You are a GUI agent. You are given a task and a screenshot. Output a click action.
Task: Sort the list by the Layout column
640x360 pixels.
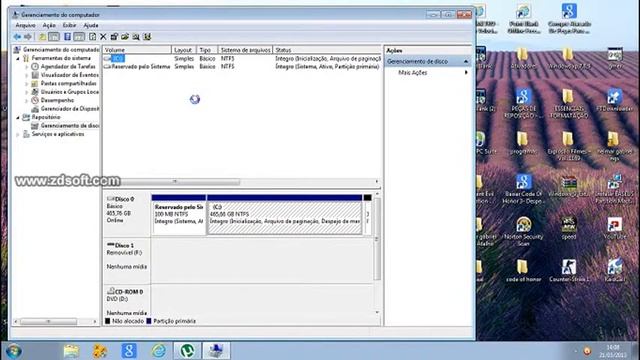pos(184,50)
